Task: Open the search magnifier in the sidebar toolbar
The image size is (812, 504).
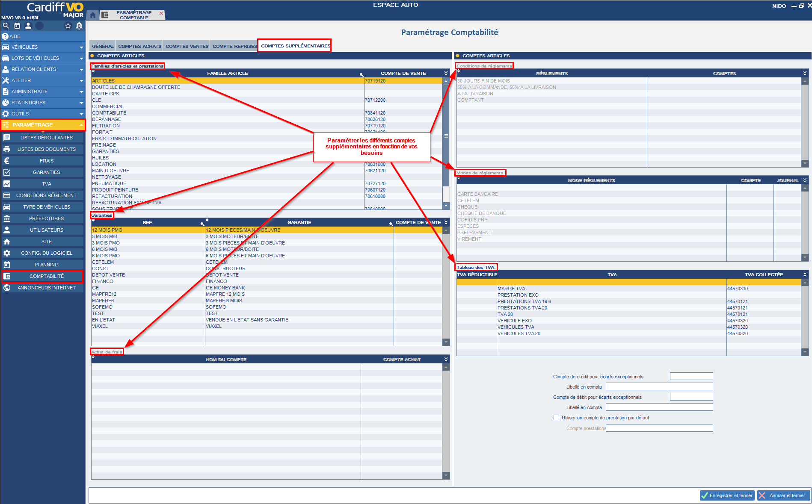Action: click(x=6, y=26)
